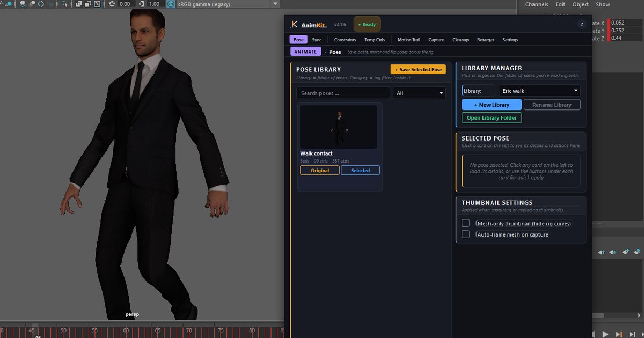
Task: Click the isolate select viewport icon
Action: (x=65, y=4)
